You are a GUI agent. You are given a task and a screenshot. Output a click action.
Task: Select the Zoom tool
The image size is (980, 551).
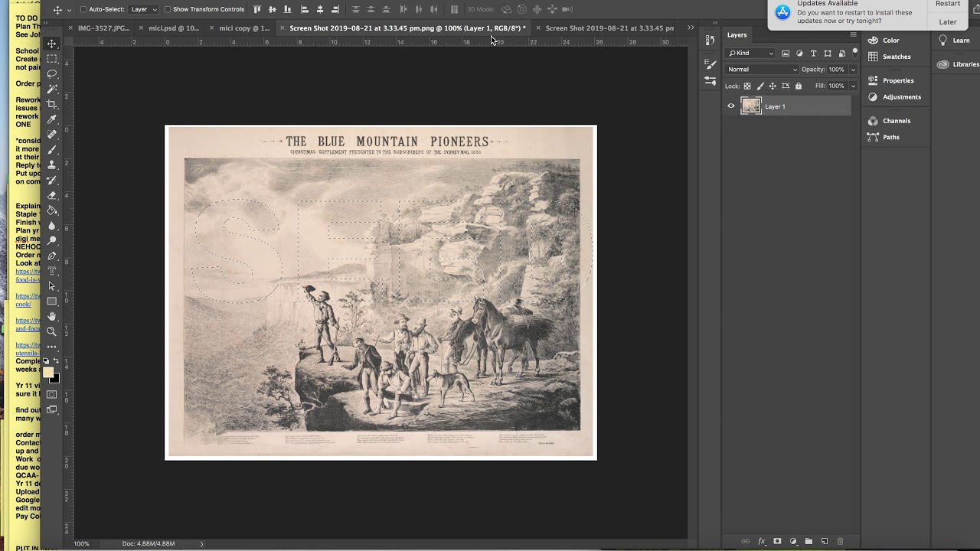click(52, 331)
